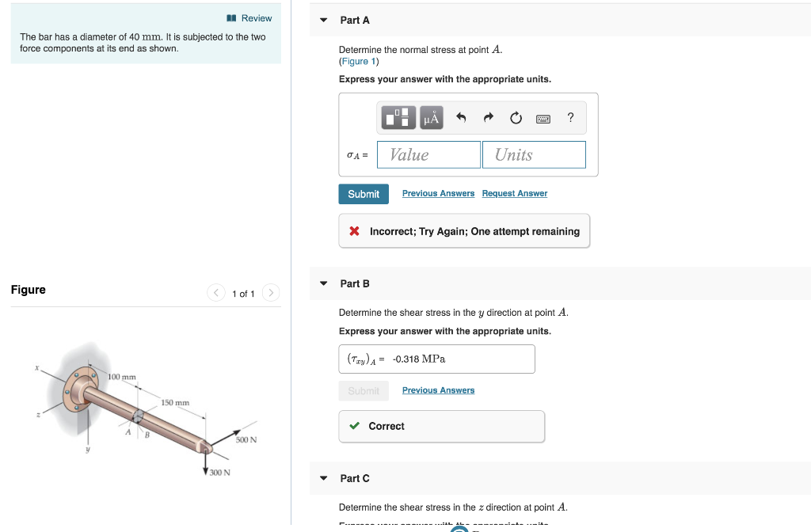811x532 pixels.
Task: Click the redo arrow icon
Action: (488, 118)
